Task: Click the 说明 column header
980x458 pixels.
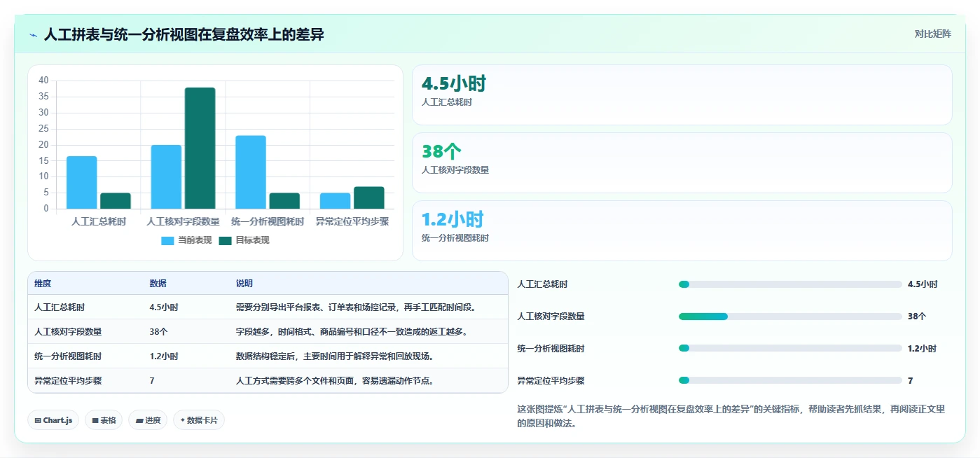Action: (244, 284)
